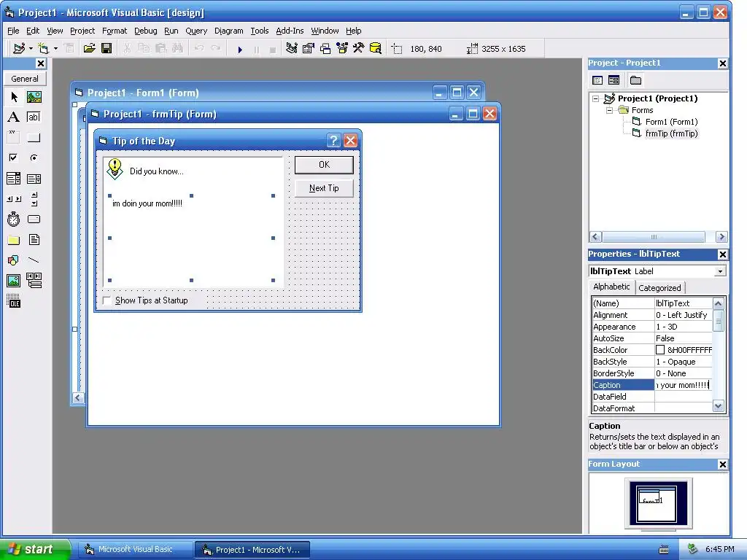Open the Format menu
The image size is (747, 560).
pyautogui.click(x=115, y=31)
